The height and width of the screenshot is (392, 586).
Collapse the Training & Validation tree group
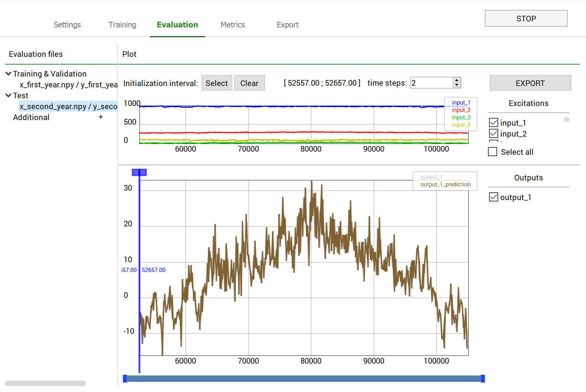tap(8, 74)
